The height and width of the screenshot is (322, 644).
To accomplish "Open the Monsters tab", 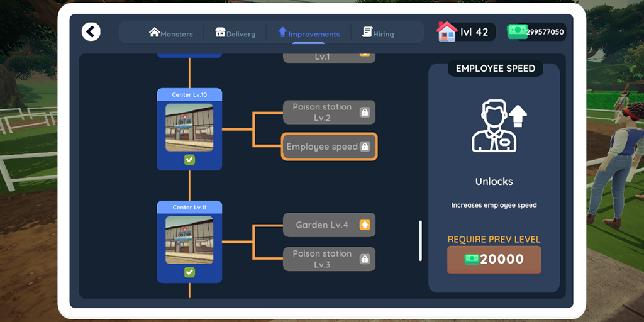I will click(171, 33).
